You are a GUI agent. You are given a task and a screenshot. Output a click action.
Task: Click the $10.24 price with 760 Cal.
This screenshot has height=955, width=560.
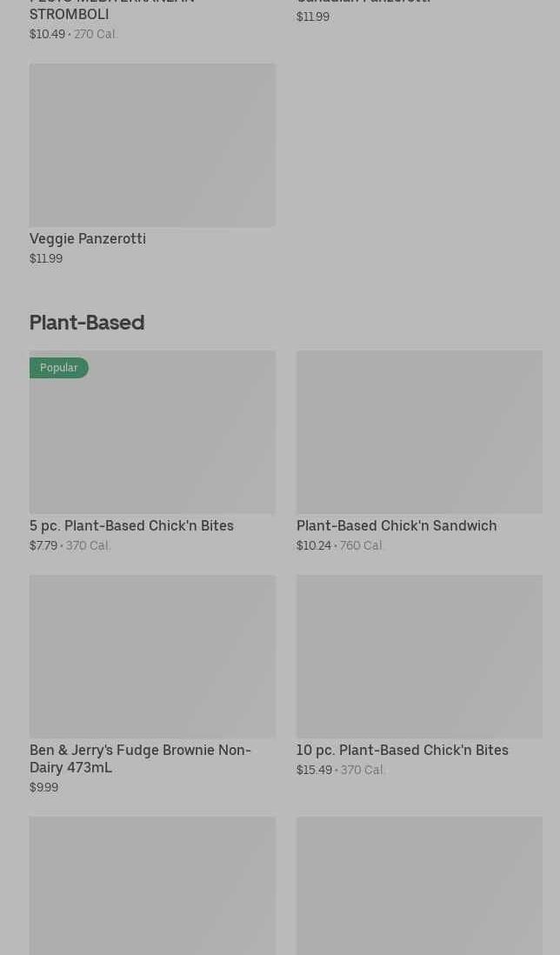point(340,545)
